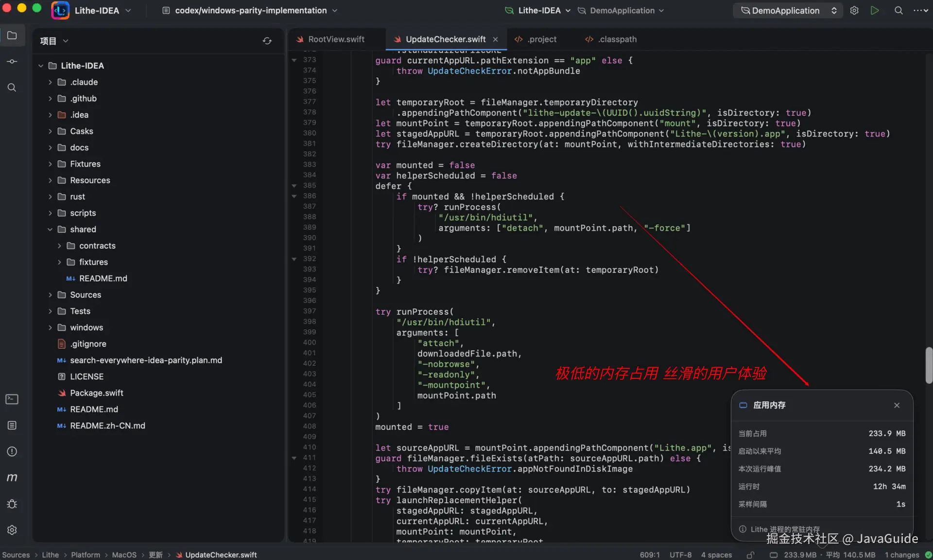The image size is (933, 560).
Task: Open the Problems tool window icon
Action: (x=12, y=452)
